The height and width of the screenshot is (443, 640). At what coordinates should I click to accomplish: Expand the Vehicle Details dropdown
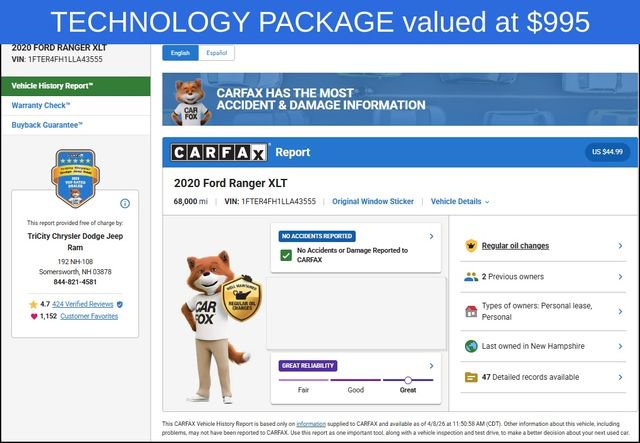click(460, 201)
